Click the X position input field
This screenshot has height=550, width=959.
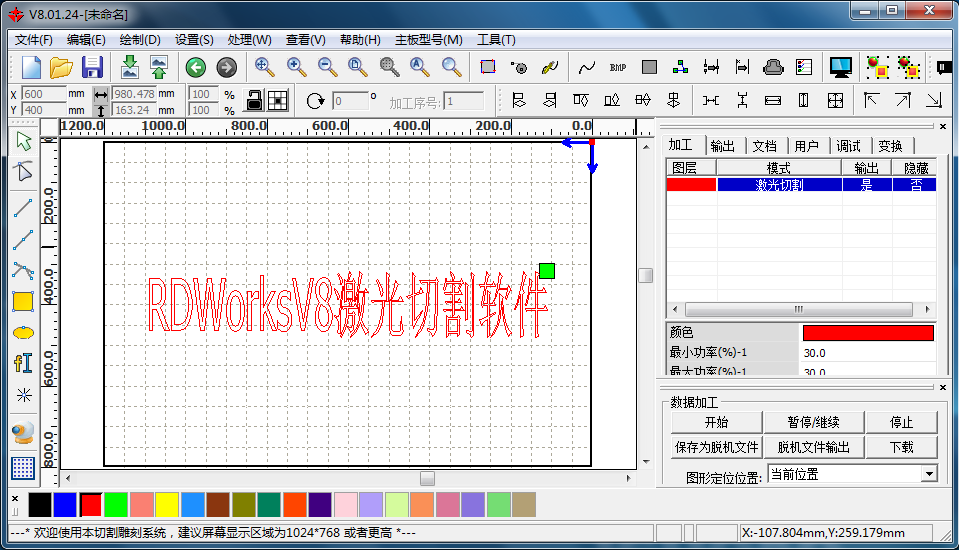44,94
